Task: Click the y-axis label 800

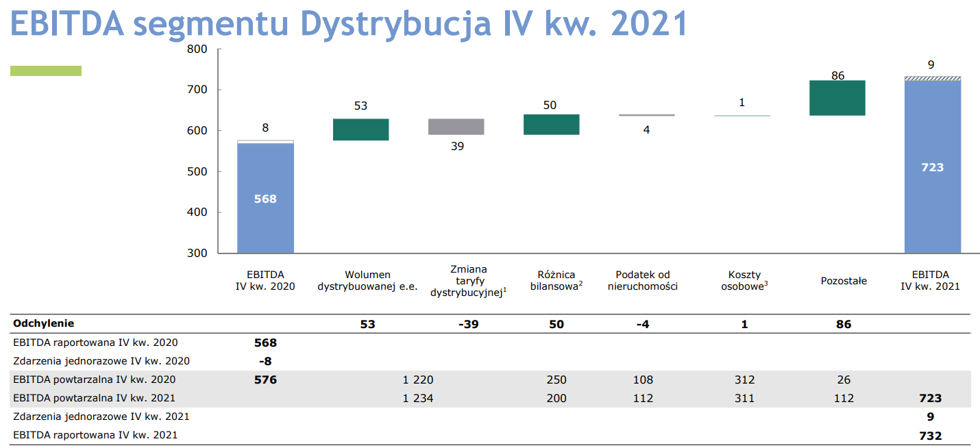Action: pos(197,49)
